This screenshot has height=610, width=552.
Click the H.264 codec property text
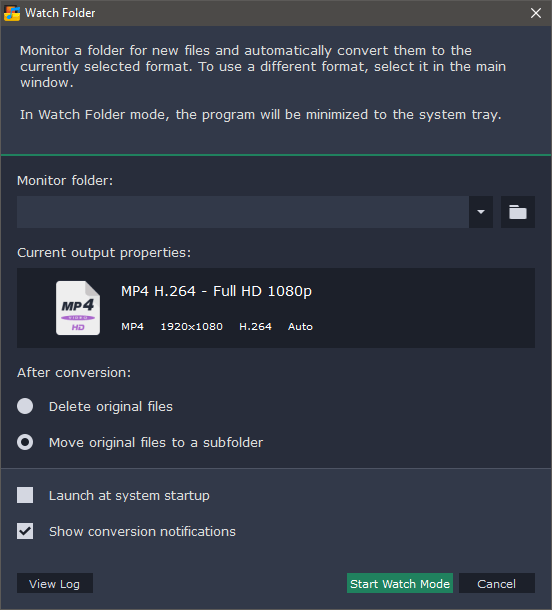pos(255,326)
